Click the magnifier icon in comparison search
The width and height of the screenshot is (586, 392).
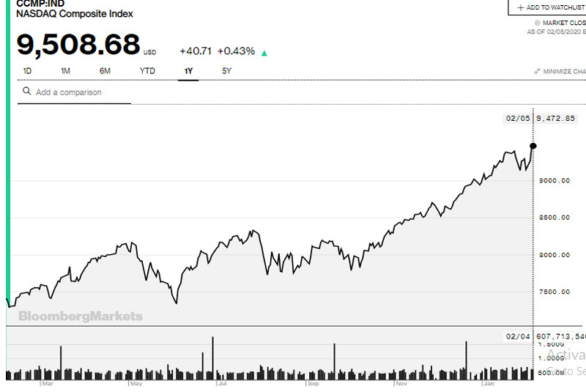click(x=27, y=92)
